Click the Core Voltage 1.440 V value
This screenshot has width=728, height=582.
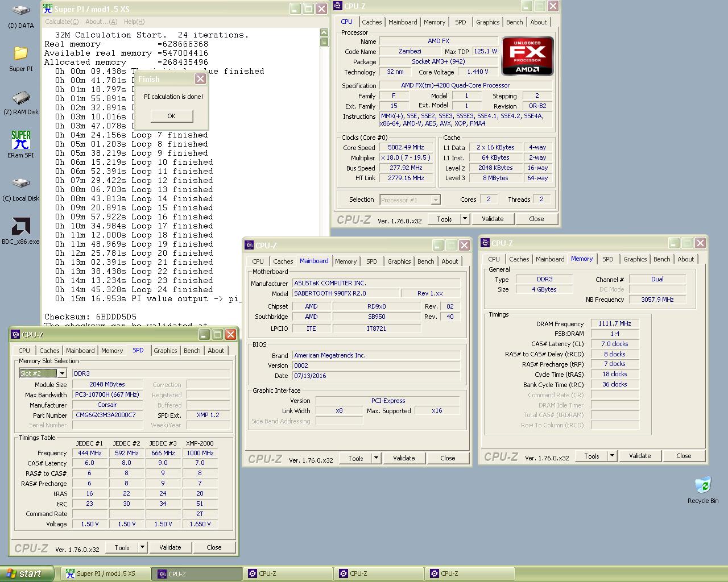click(x=478, y=72)
